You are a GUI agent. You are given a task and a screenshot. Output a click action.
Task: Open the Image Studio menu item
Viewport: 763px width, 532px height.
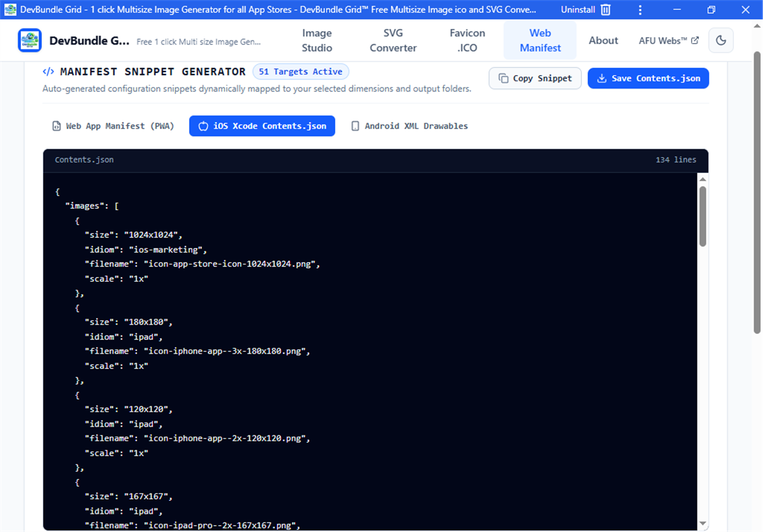tap(317, 41)
